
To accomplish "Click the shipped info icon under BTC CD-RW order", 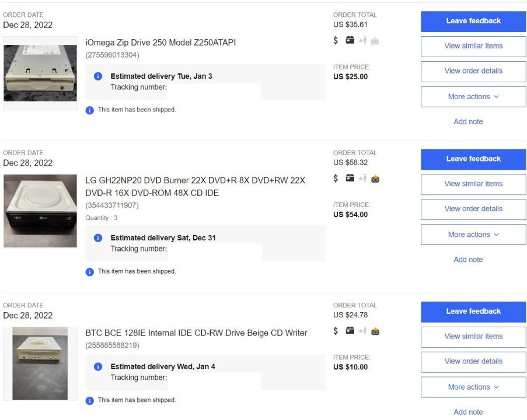I will (89, 400).
